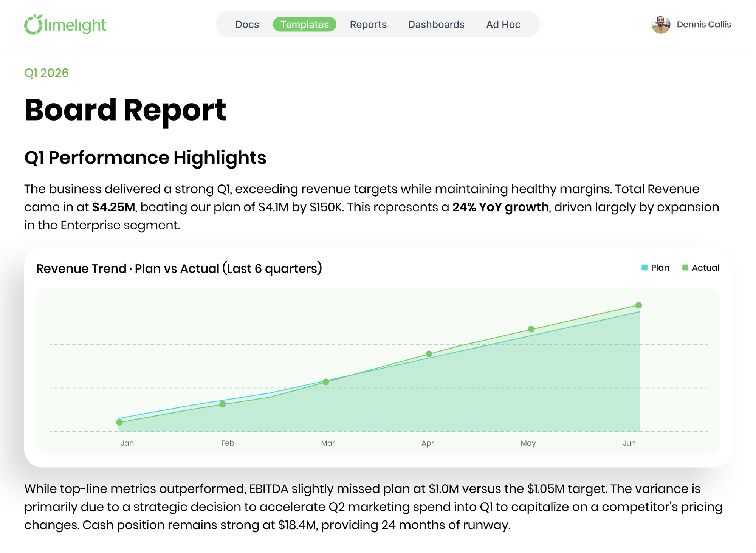This screenshot has width=756, height=553.
Task: Toggle the Actual series legend label
Action: click(705, 268)
